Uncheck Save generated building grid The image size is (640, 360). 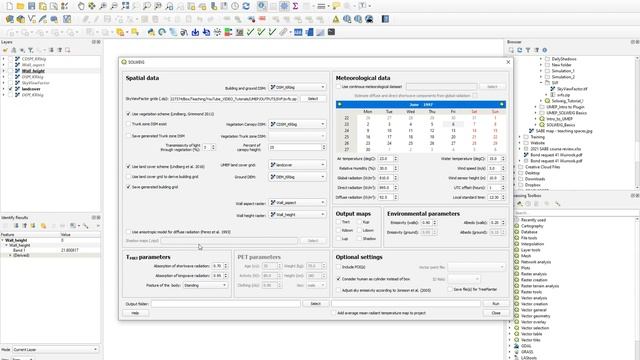coord(128,187)
